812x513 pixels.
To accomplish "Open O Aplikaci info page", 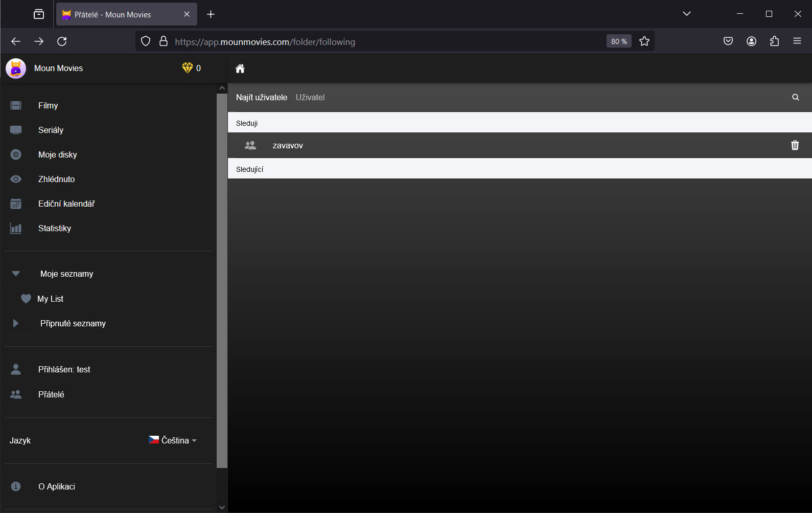I will 57,486.
